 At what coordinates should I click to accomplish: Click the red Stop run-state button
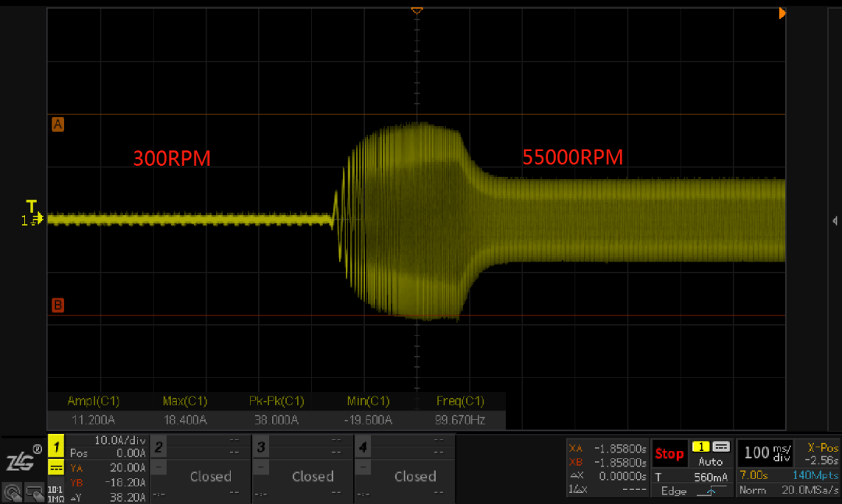point(669,454)
